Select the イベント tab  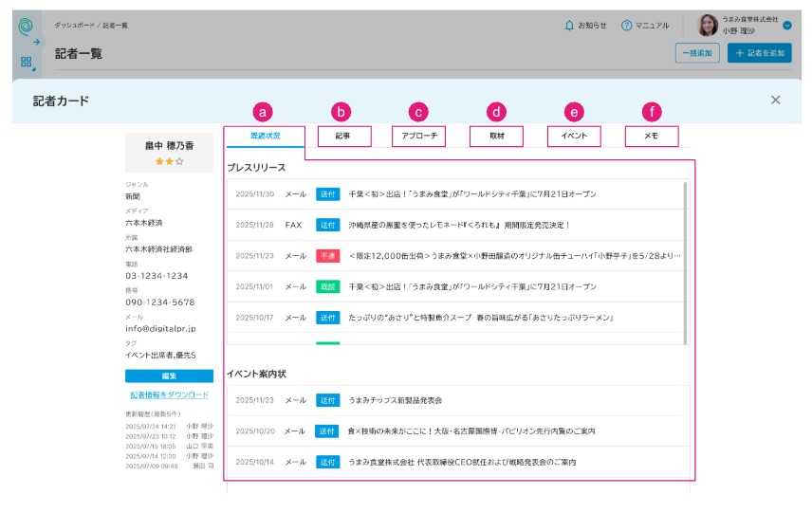[x=574, y=137]
